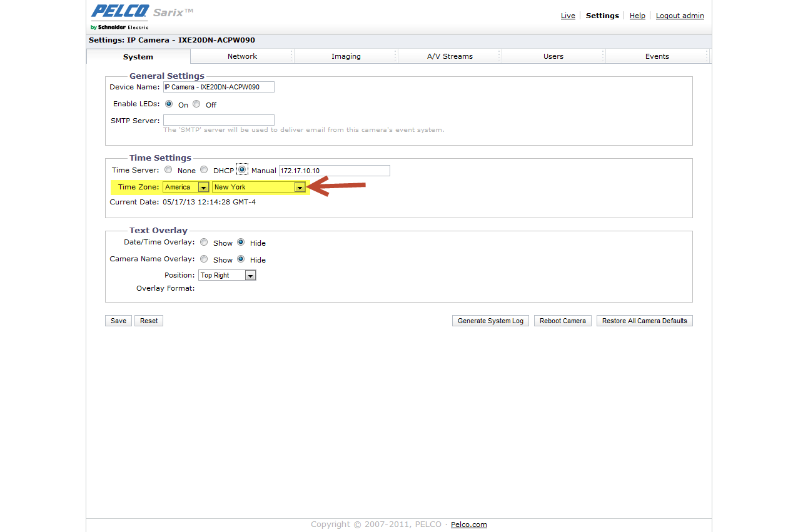The height and width of the screenshot is (532, 798).
Task: Set Time Server to None
Action: pos(168,170)
